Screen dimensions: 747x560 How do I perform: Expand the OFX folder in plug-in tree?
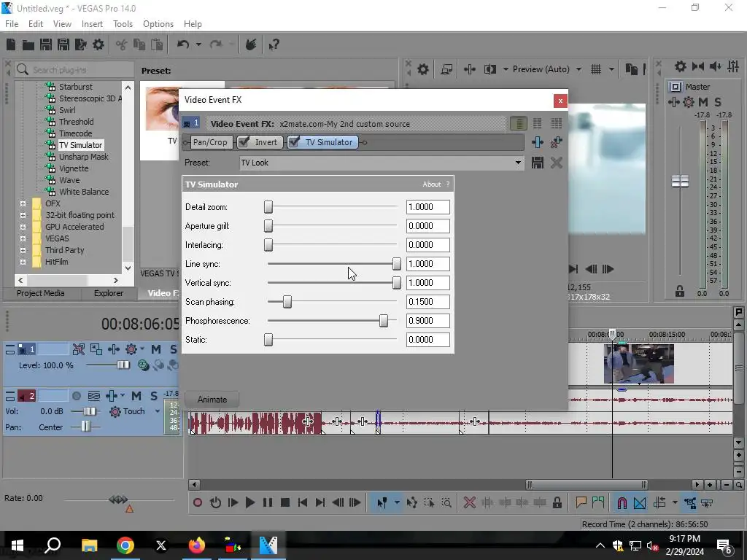(x=23, y=204)
